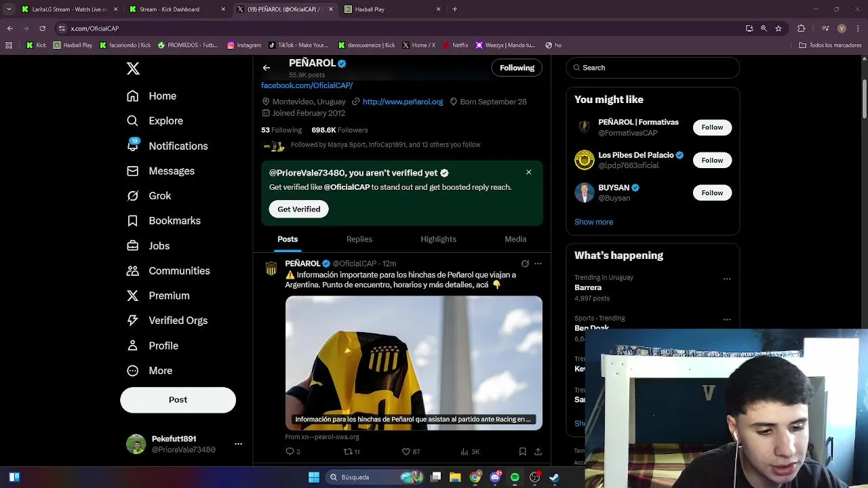Image resolution: width=868 pixels, height=488 pixels.
Task: Reload the page in the browser
Action: tap(42, 28)
